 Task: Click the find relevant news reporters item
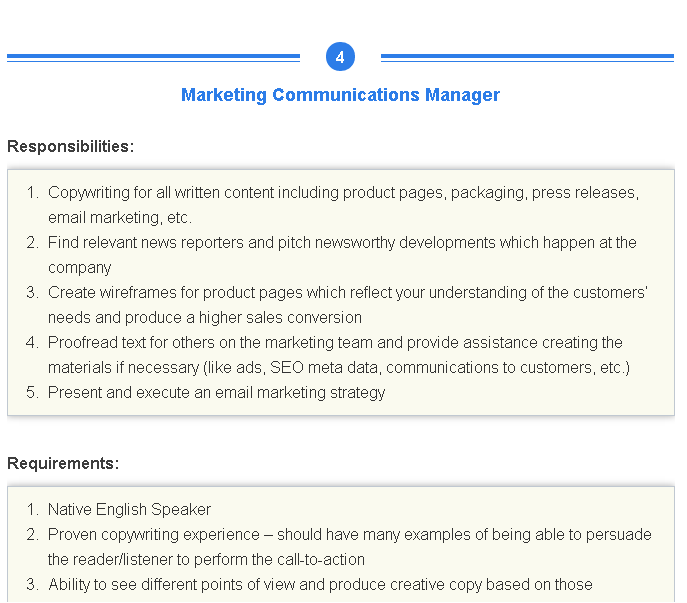342,242
